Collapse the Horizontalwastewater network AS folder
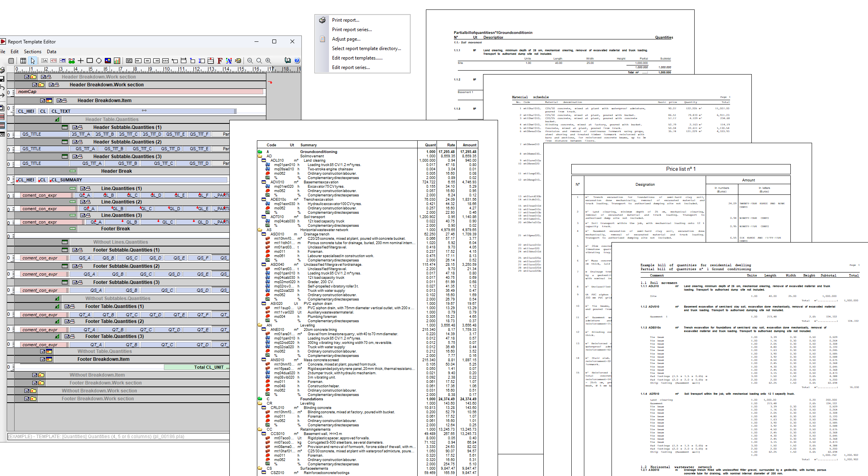868x476 pixels. tap(260, 230)
